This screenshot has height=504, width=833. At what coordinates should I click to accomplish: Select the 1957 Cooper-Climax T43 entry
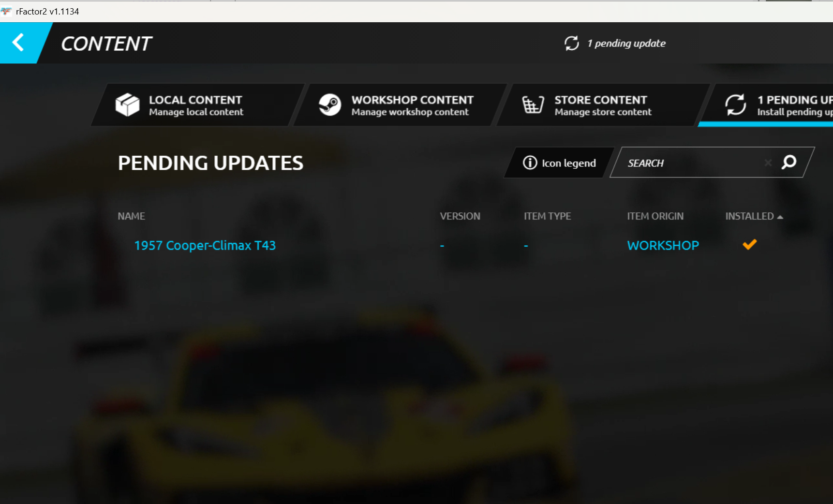[205, 246]
